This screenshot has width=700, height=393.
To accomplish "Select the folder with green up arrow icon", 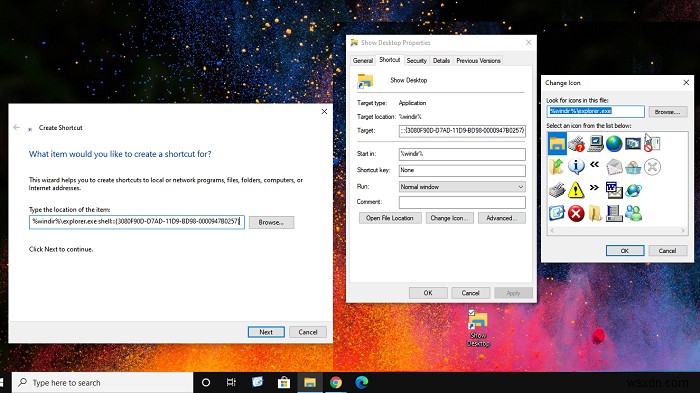I will tap(557, 167).
